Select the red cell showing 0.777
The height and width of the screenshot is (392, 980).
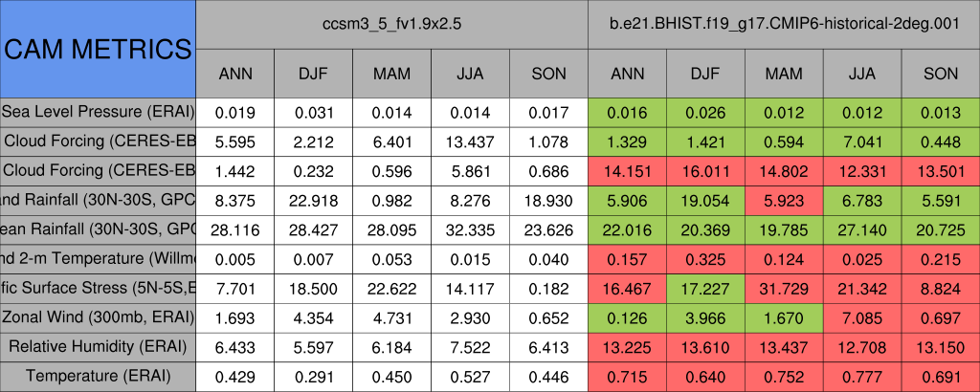pos(862,377)
